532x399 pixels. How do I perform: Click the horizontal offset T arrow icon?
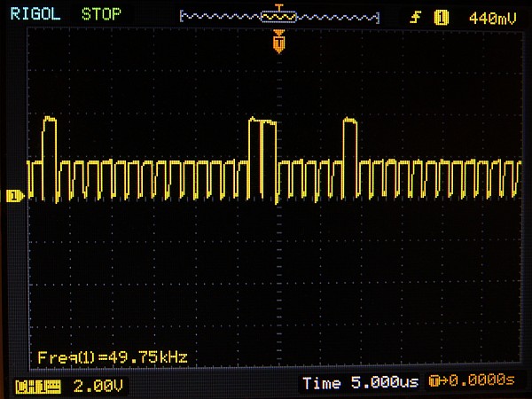[435, 383]
